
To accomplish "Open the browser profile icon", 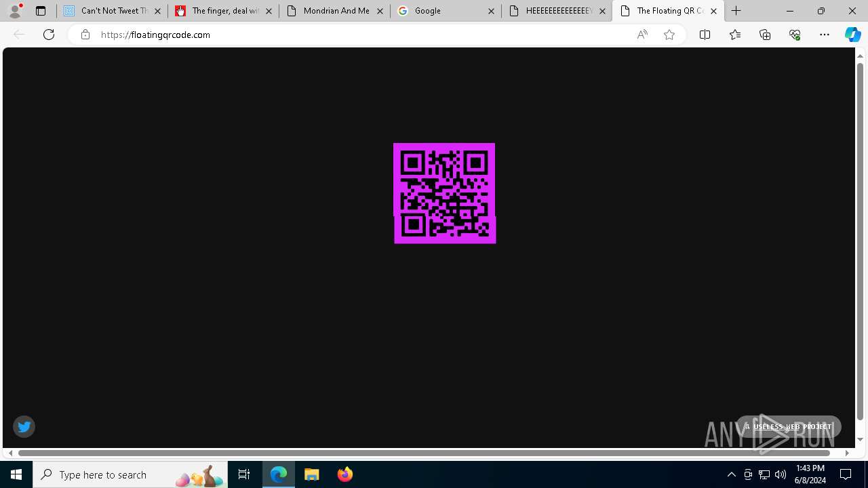I will click(14, 11).
